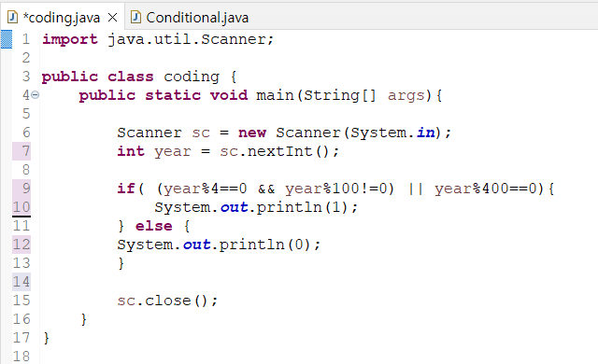This screenshot has height=364, width=598.
Task: Click the 'import' keyword on line 1
Action: 70,39
